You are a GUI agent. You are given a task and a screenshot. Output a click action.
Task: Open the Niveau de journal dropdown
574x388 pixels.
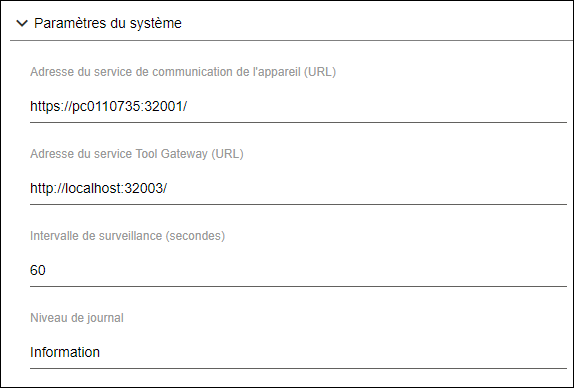click(298, 352)
